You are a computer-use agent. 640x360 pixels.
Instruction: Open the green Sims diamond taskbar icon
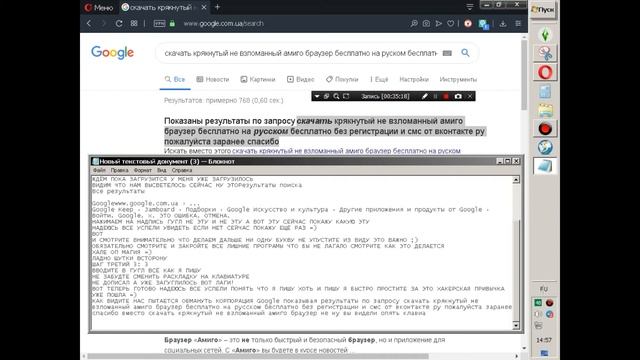545,35
